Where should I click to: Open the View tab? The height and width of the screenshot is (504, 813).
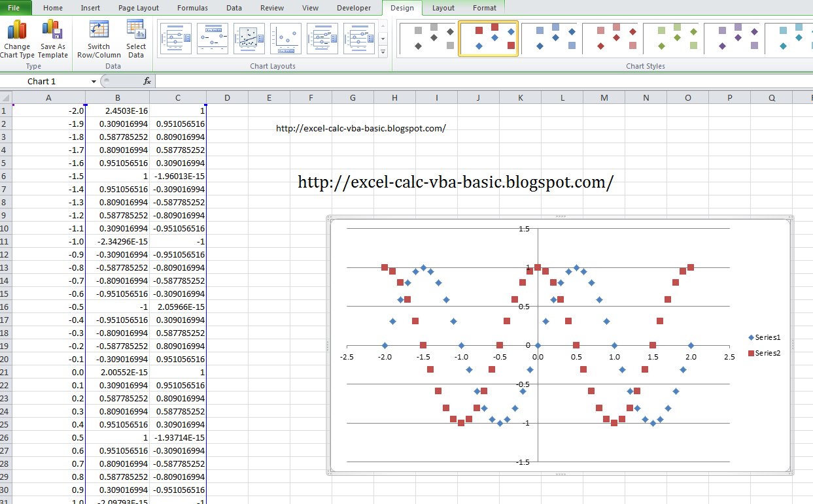coord(311,8)
